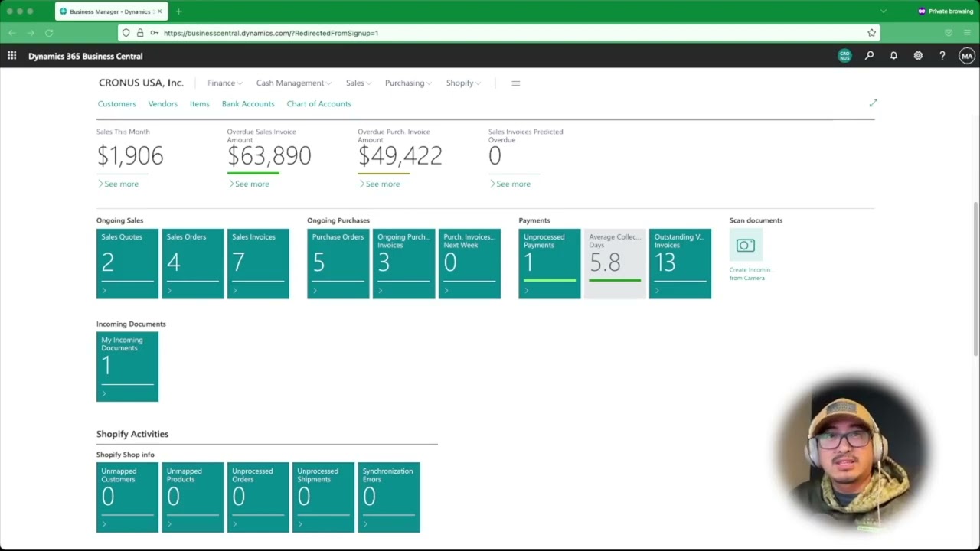980x551 pixels.
Task: Go back in browser history
Action: 12,33
